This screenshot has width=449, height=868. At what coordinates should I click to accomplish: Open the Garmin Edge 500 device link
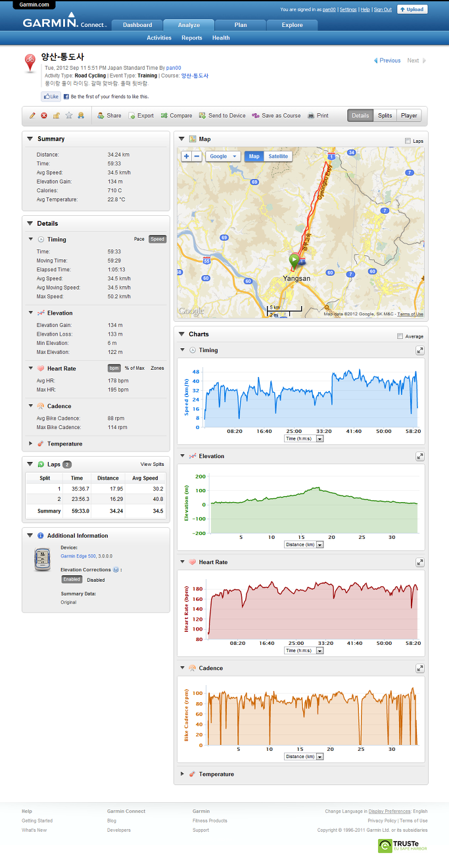78,556
